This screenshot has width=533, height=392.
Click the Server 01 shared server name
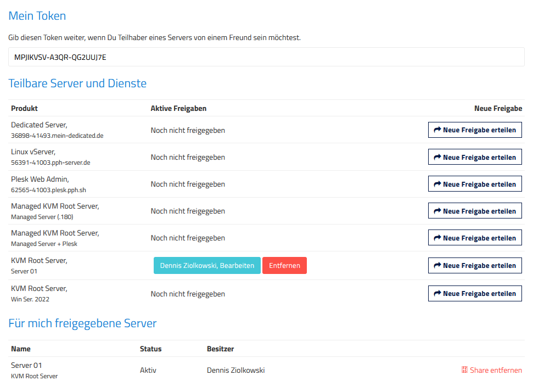pyautogui.click(x=26, y=366)
